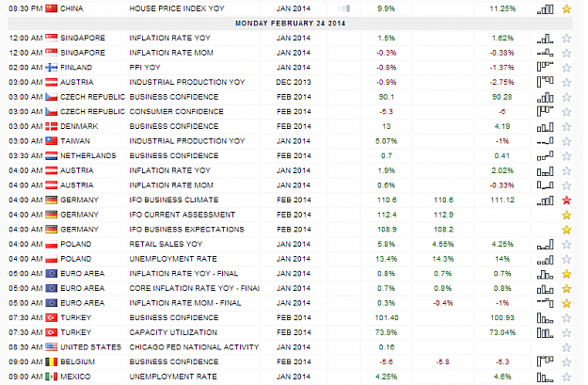Open the chart icon for Finland PPI YoY
Screen dimensions: 588x385
545,67
